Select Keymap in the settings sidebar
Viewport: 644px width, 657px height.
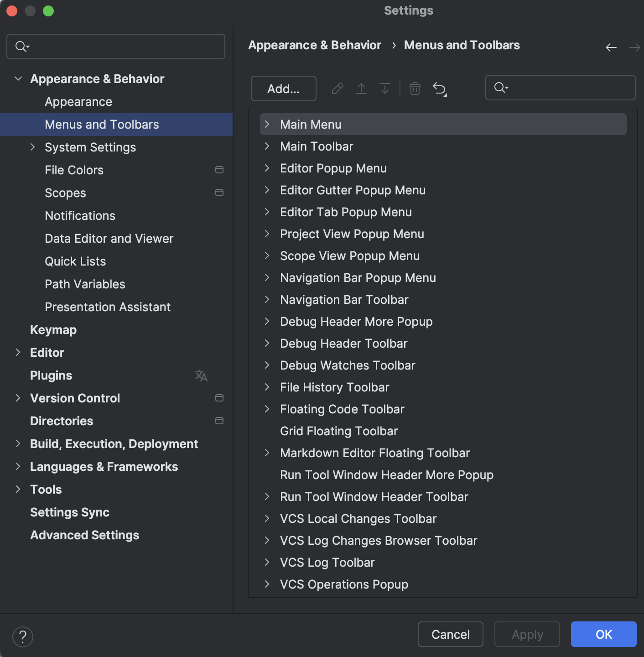pos(53,329)
